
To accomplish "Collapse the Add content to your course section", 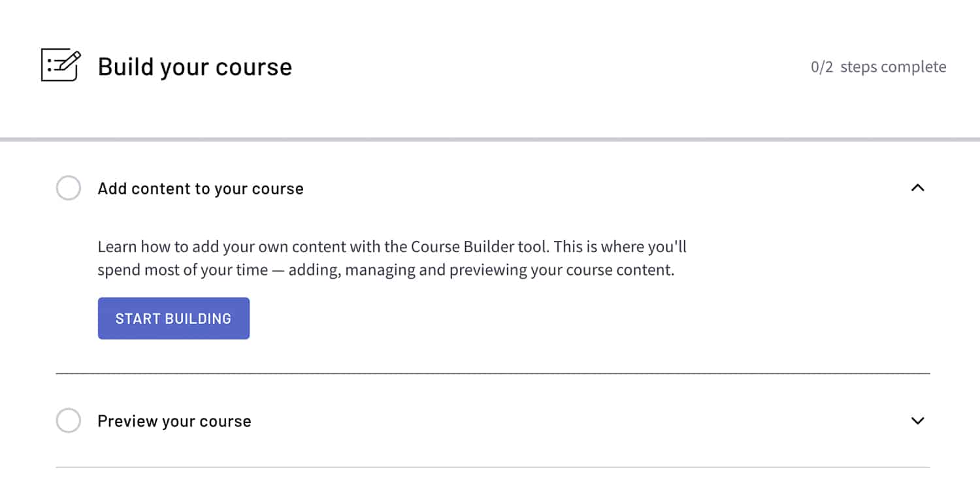I will click(x=918, y=188).
